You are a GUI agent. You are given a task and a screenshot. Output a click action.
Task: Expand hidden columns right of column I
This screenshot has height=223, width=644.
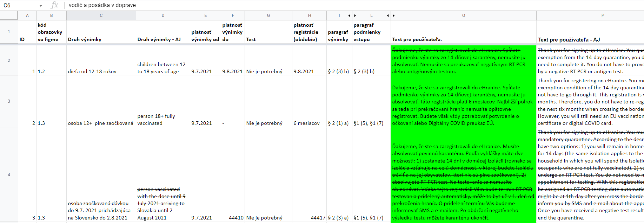tap(349, 15)
